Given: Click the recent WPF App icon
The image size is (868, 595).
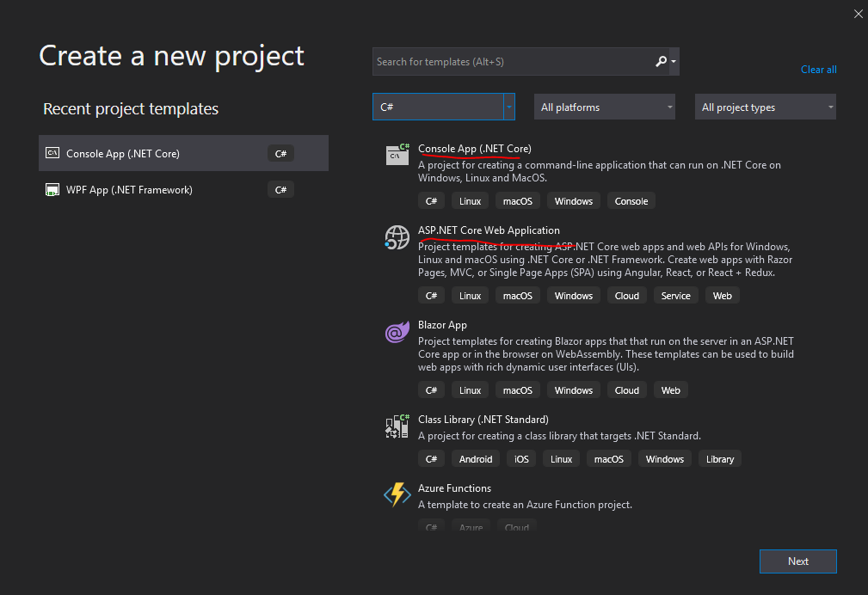Looking at the screenshot, I should point(52,190).
